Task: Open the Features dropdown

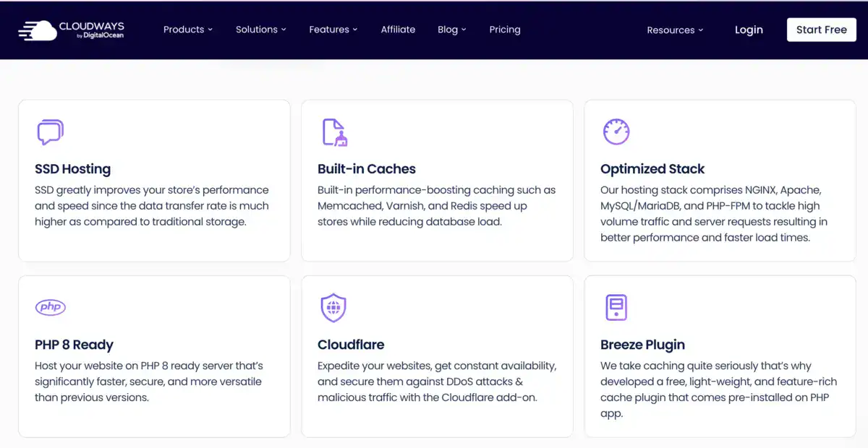Action: pos(333,30)
